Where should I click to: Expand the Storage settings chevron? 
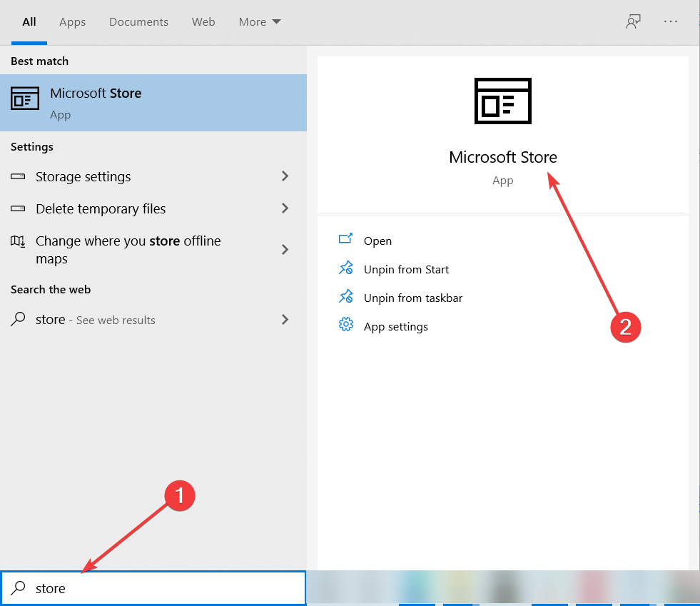[285, 176]
